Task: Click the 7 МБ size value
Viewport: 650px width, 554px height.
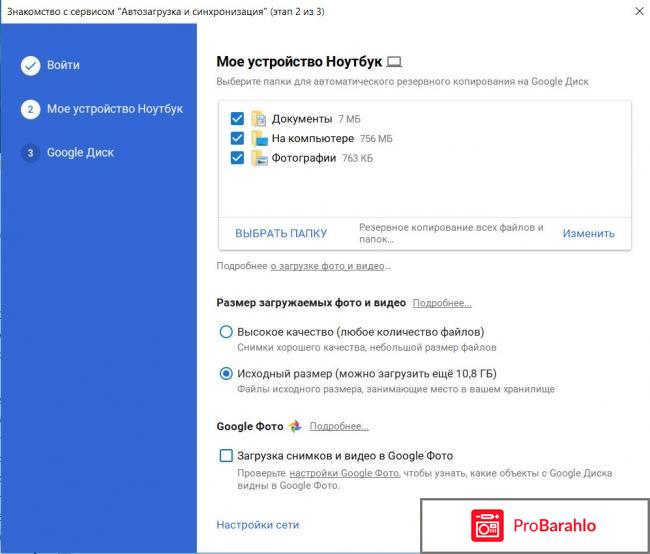Action: pyautogui.click(x=349, y=119)
